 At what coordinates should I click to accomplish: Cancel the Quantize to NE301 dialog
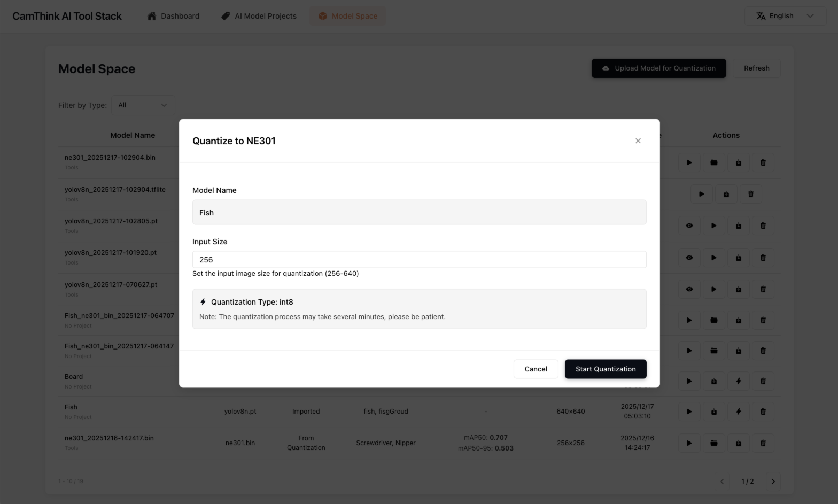click(x=536, y=369)
